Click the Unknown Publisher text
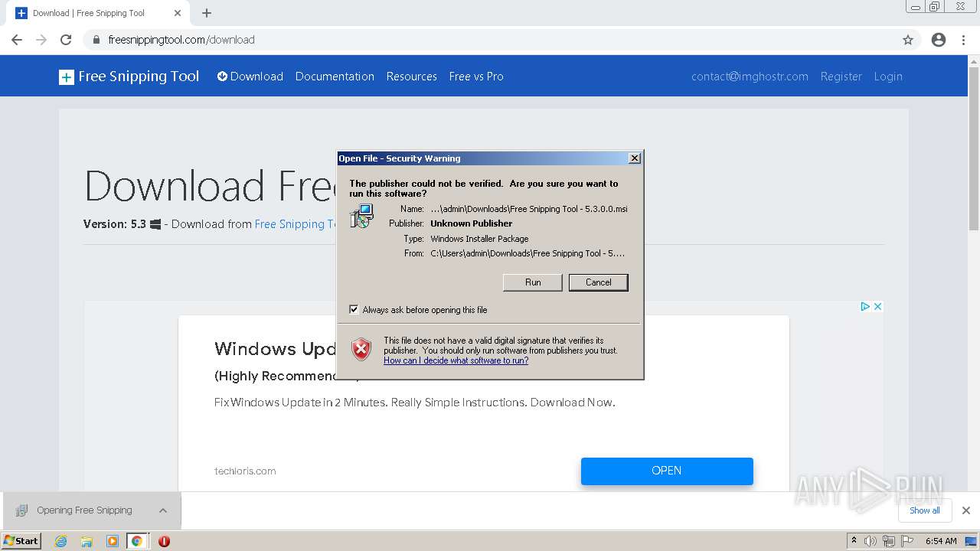Screen dimensions: 980x551 pyautogui.click(x=471, y=223)
